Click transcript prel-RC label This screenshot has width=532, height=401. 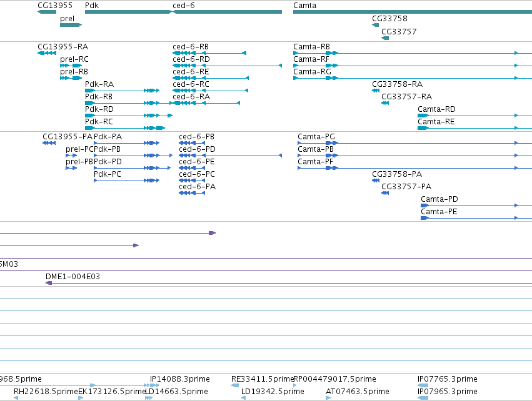point(74,59)
